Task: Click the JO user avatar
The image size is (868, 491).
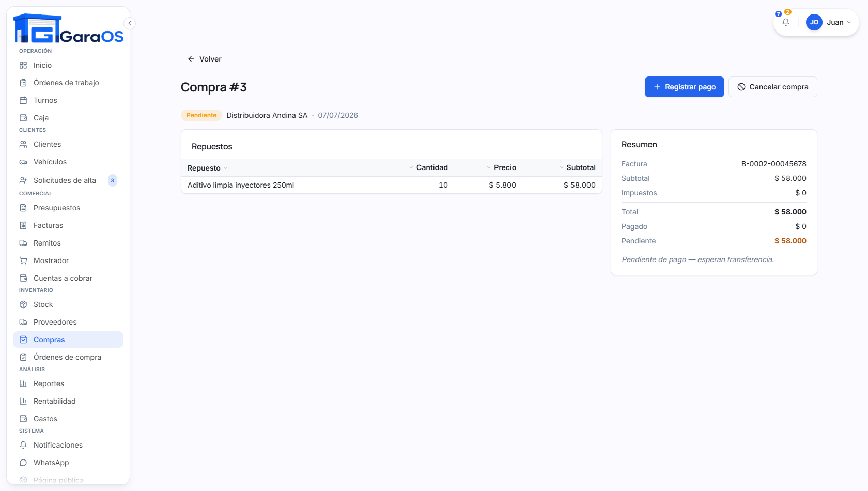Action: pos(814,22)
